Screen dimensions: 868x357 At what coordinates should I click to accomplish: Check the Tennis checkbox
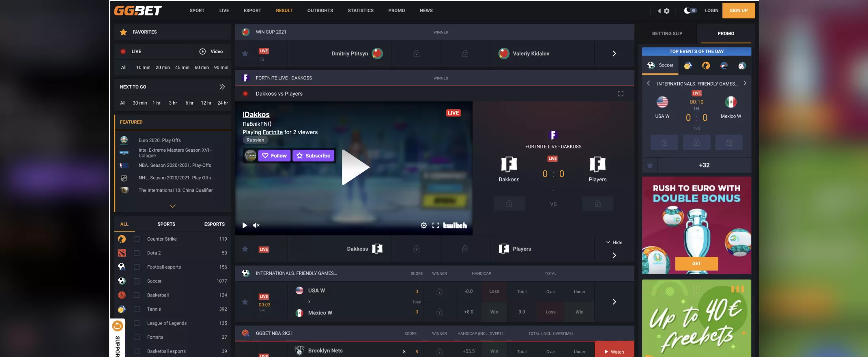coord(137,309)
